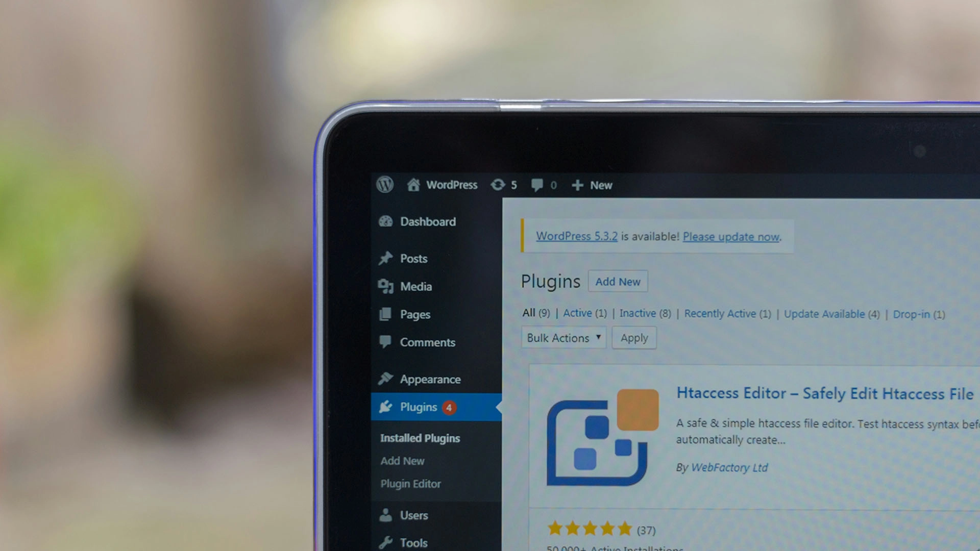Click Apply button for bulk actions
The height and width of the screenshot is (551, 980).
[x=633, y=338]
